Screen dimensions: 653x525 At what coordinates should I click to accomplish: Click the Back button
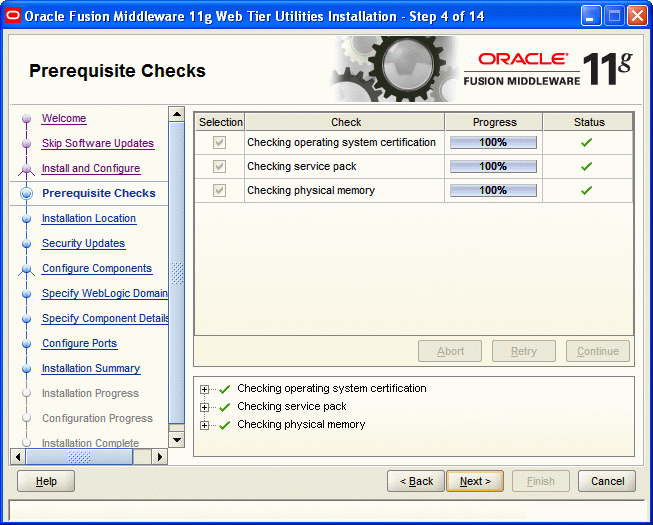point(416,481)
